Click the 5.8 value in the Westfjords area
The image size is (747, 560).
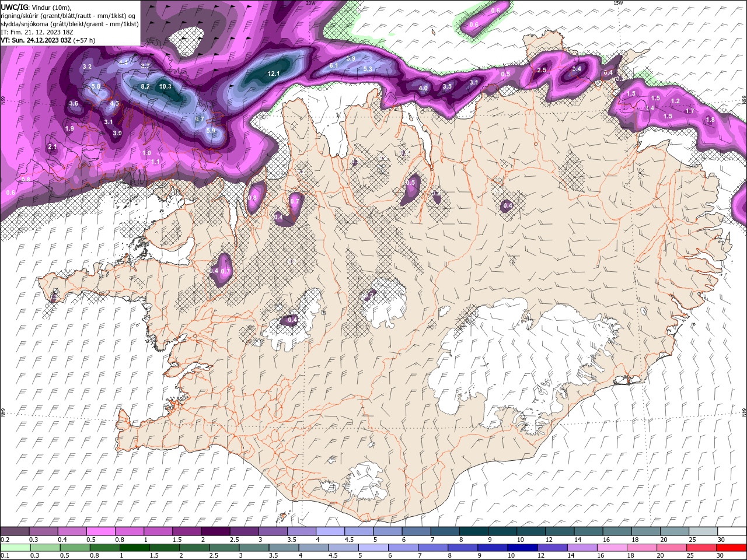pyautogui.click(x=96, y=86)
